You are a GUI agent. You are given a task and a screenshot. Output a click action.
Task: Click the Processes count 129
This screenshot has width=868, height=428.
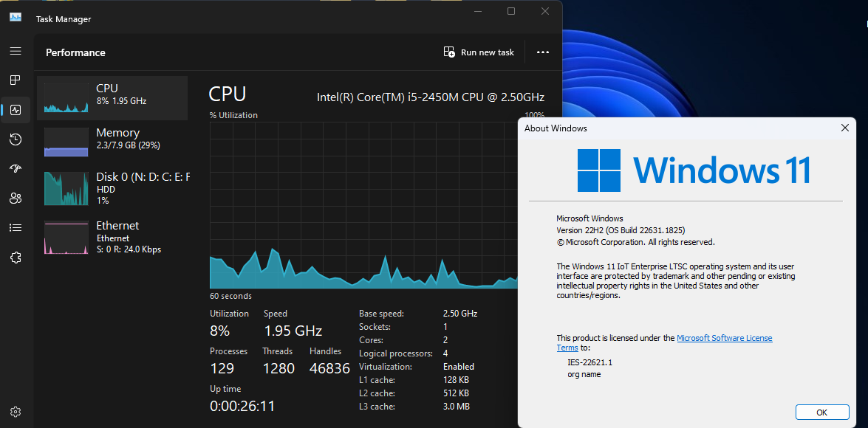coord(222,368)
